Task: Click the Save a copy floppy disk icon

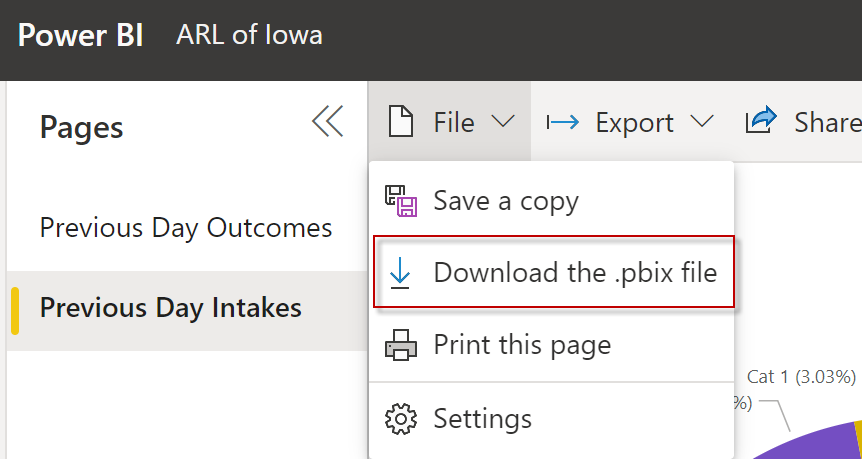Action: (400, 201)
